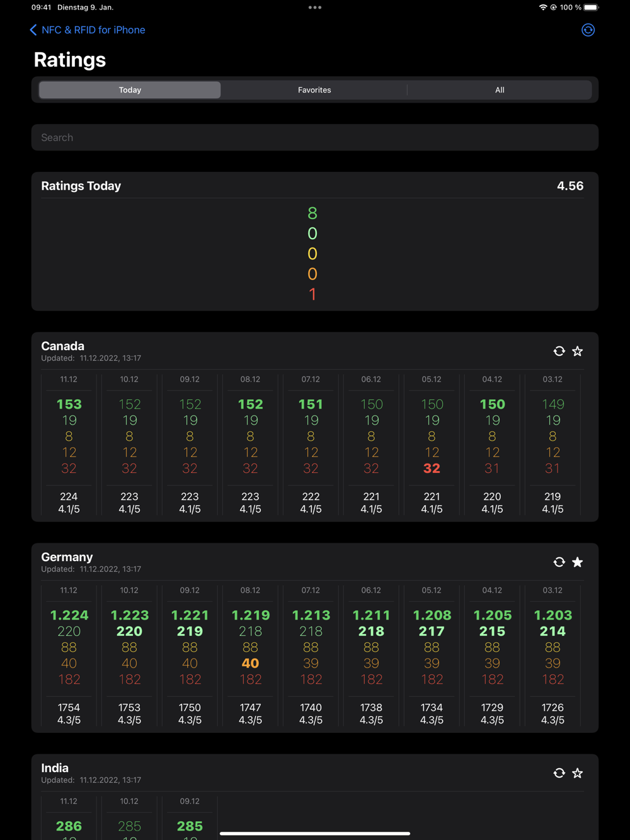Screen dimensions: 630x840
Task: Switch to the Favorites tab
Action: [314, 90]
